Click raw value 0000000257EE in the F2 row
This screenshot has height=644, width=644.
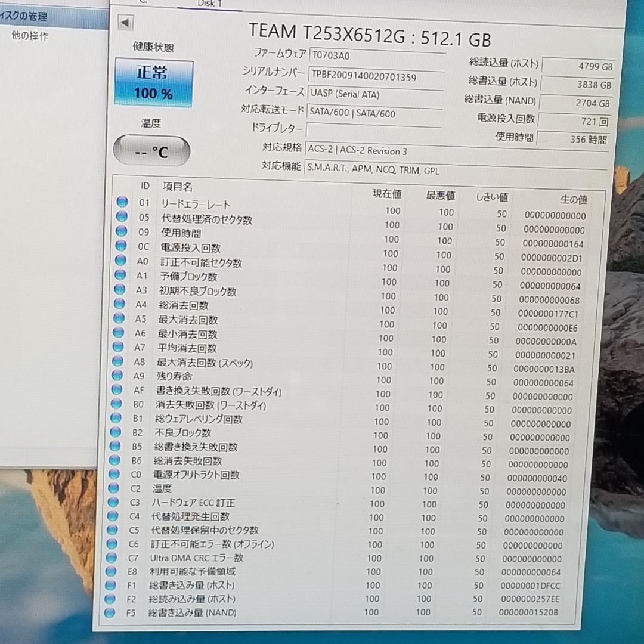pos(530,599)
